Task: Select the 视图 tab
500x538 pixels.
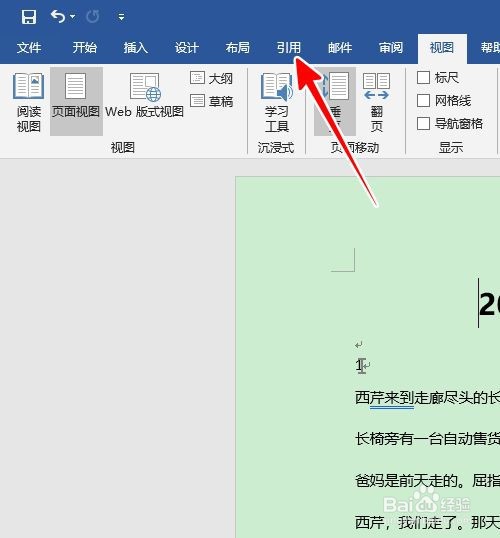Action: 442,48
